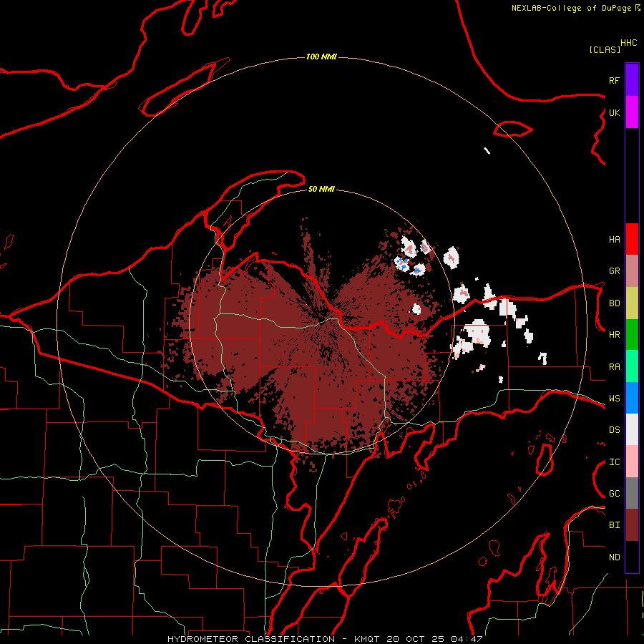
Task: Click the ND legend label
Action: [614, 557]
